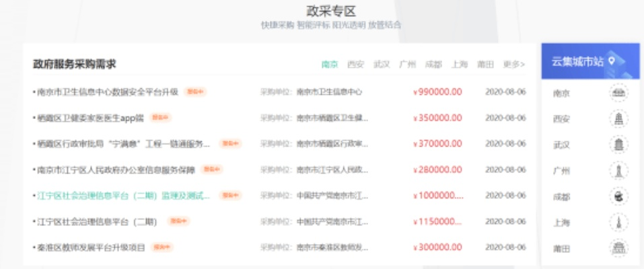Click the amount ¥350000.00
This screenshot has height=269, width=644.
[438, 118]
